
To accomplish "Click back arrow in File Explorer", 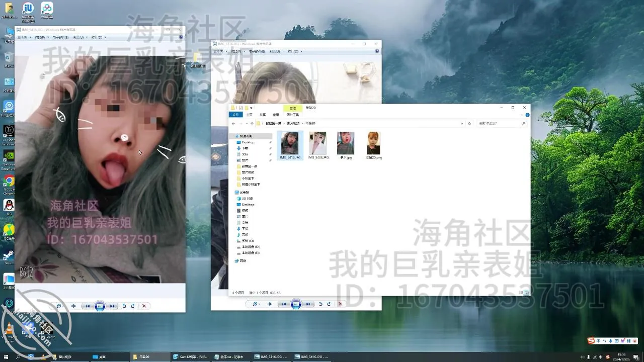I will pyautogui.click(x=233, y=123).
